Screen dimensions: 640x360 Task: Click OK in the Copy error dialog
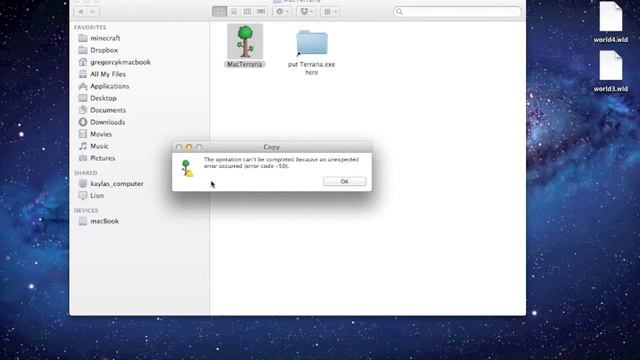point(344,181)
